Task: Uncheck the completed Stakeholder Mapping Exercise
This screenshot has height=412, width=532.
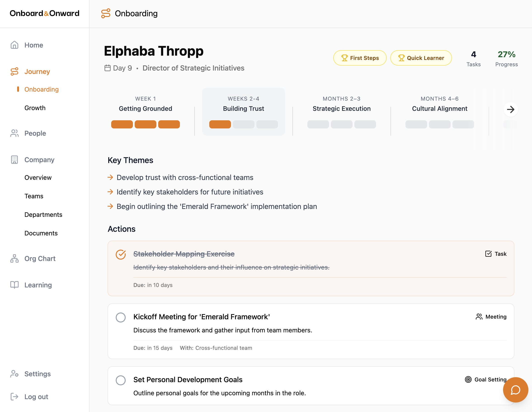Action: click(121, 254)
